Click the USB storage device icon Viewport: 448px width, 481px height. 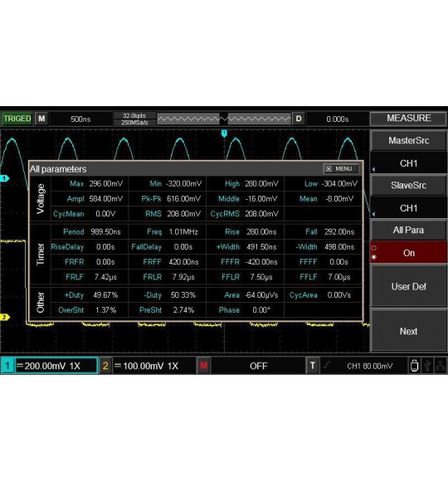click(x=414, y=366)
